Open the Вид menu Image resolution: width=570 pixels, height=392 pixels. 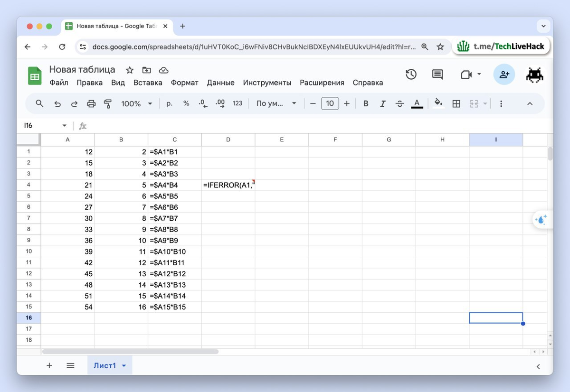[118, 83]
